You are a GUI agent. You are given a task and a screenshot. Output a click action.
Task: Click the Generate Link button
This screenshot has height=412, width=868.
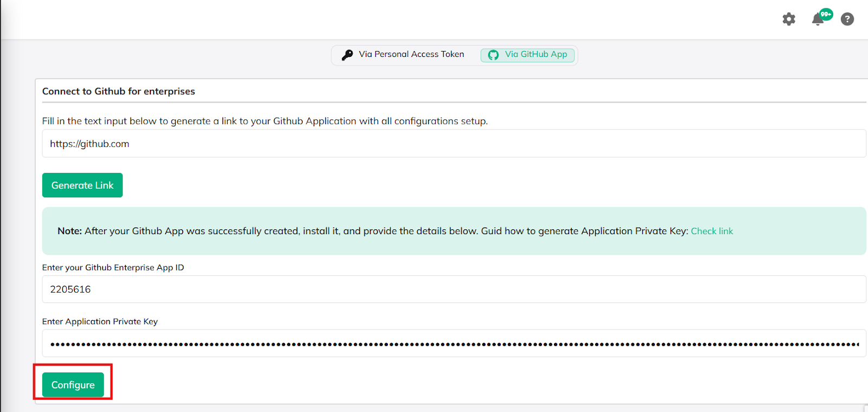click(82, 185)
